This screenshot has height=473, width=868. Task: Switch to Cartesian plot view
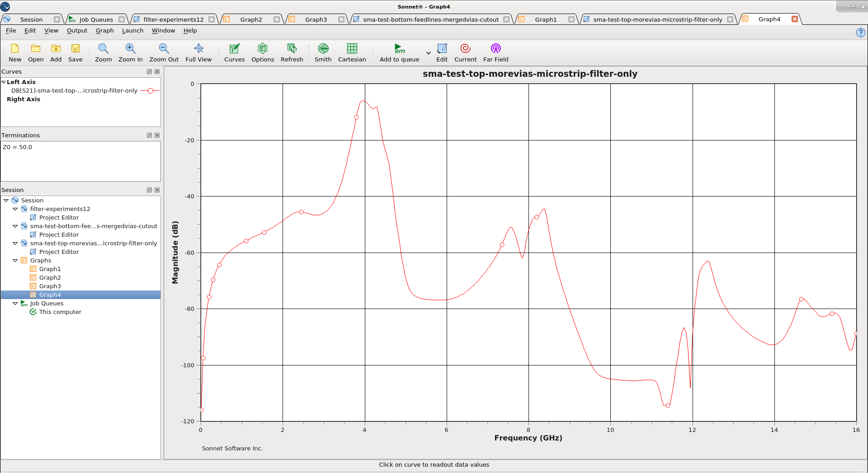click(x=352, y=48)
